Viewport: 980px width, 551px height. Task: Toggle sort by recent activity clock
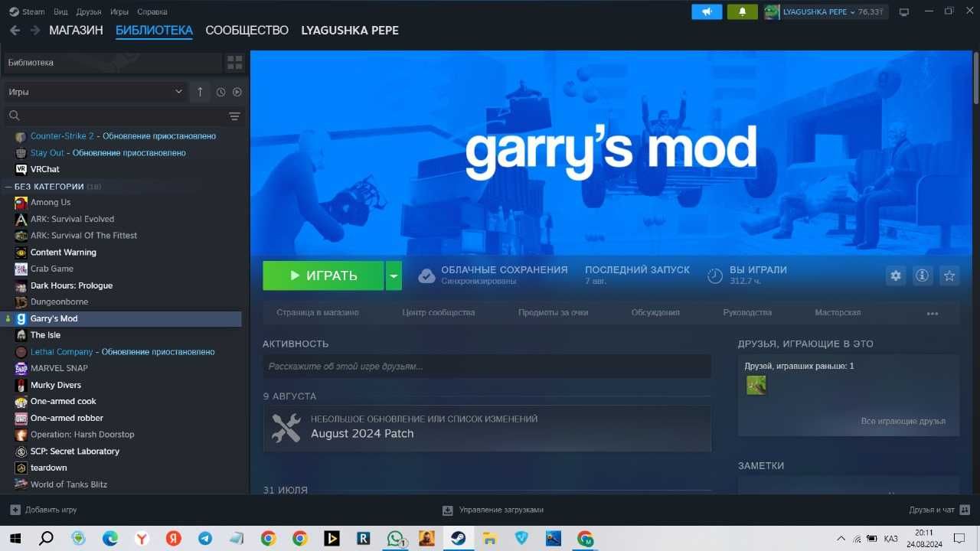click(220, 92)
